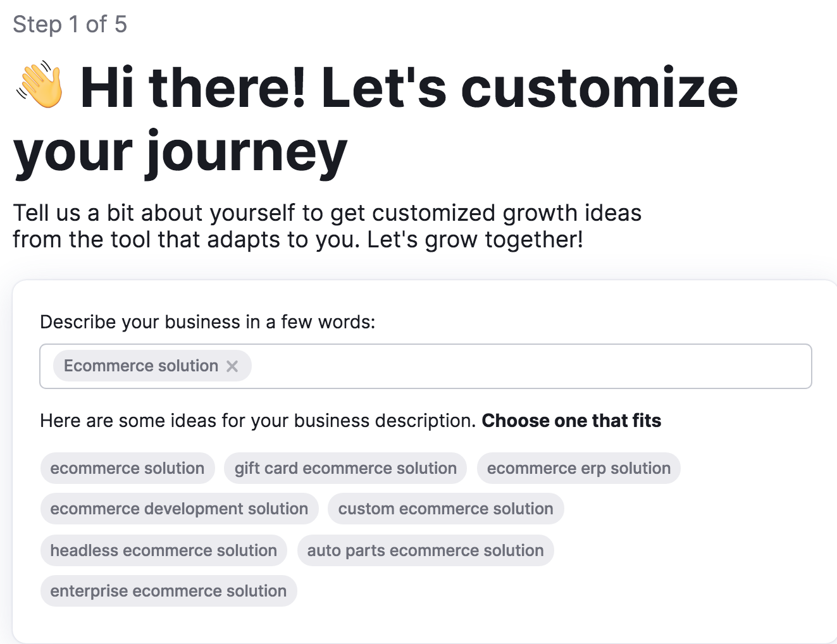Select the Ecommerce solution tag in the field
The width and height of the screenshot is (837, 644).
coord(140,366)
